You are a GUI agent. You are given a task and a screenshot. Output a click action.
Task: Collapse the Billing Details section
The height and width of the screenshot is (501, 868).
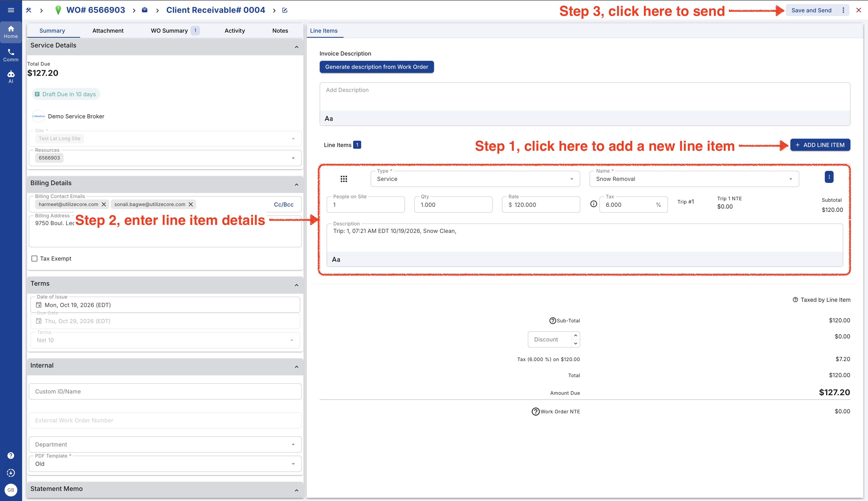click(296, 185)
